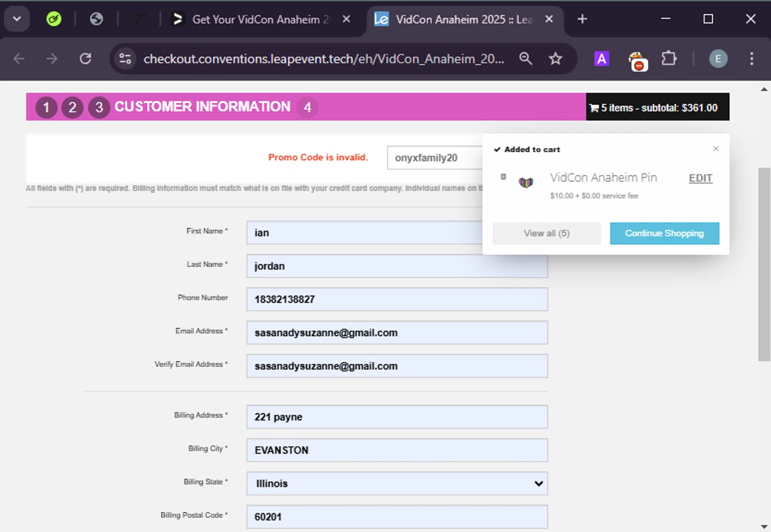Open the Extensions puzzle icon
Viewport: 771px width, 532px height.
click(669, 59)
